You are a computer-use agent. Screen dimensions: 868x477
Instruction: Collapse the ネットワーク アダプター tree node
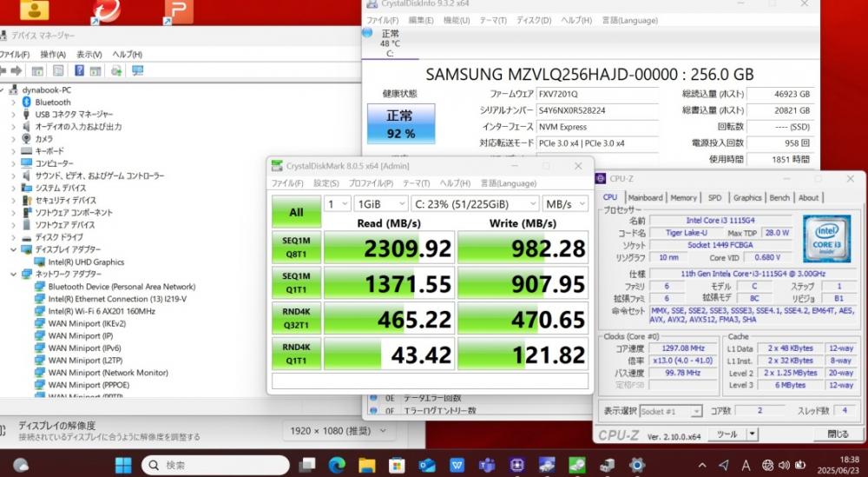pyautogui.click(x=13, y=275)
